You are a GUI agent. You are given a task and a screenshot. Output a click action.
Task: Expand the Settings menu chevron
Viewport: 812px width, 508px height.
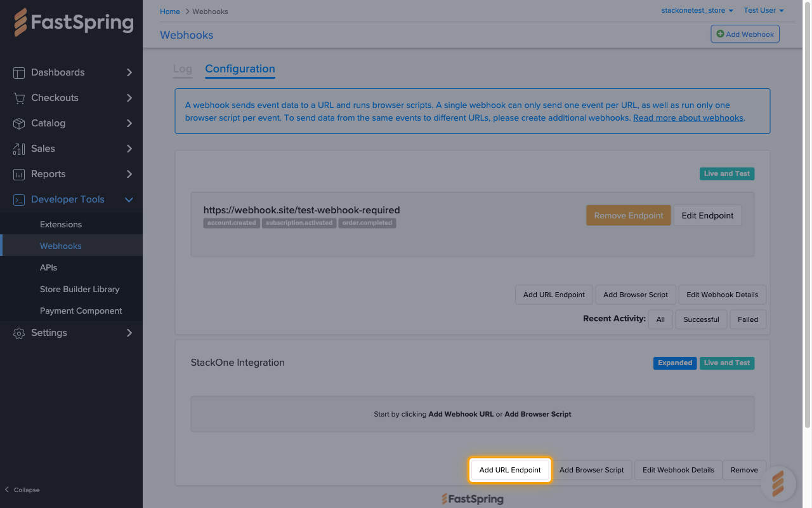coord(129,333)
